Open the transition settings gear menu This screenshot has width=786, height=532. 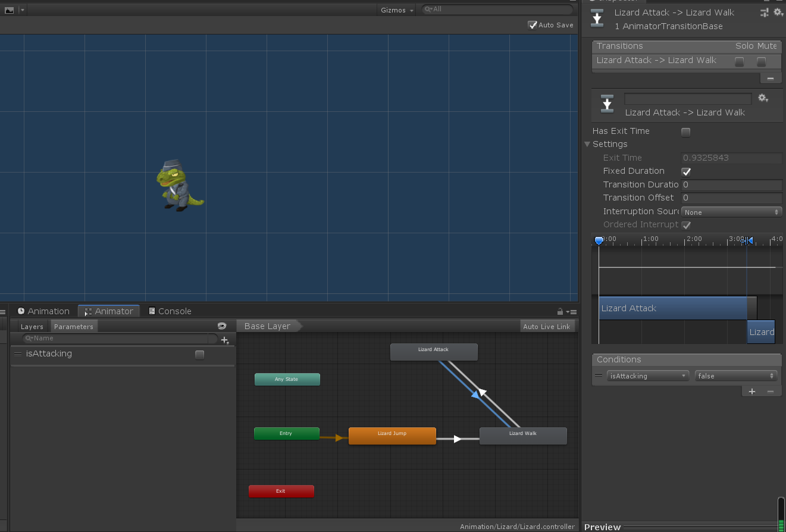tap(763, 98)
